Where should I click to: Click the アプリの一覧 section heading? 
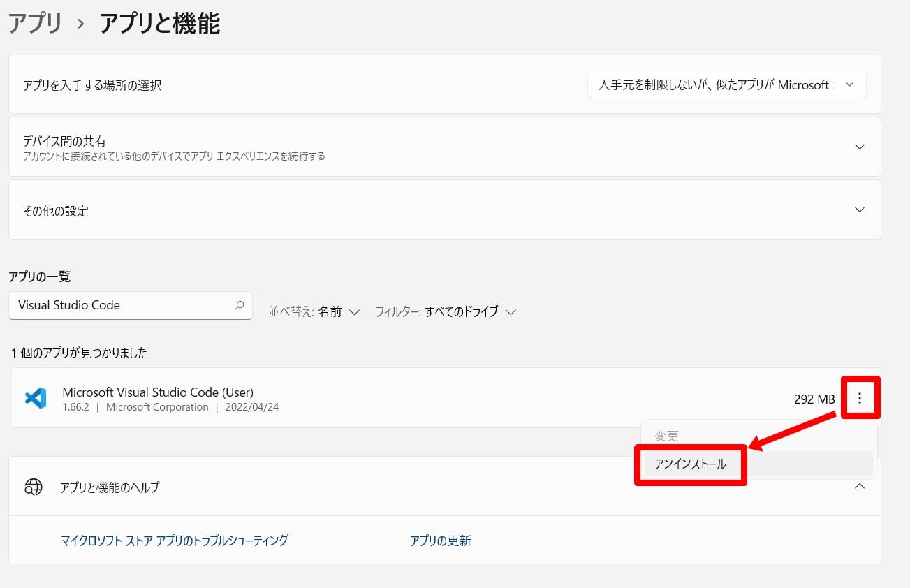[40, 277]
